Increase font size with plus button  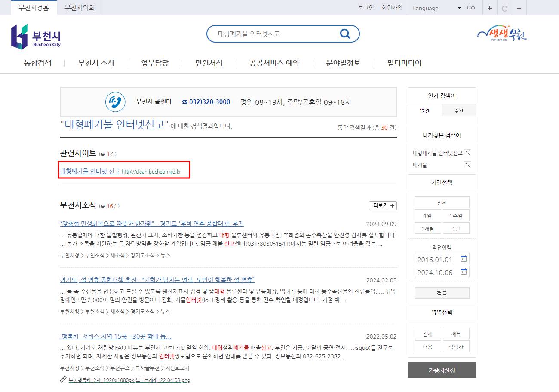pos(490,8)
